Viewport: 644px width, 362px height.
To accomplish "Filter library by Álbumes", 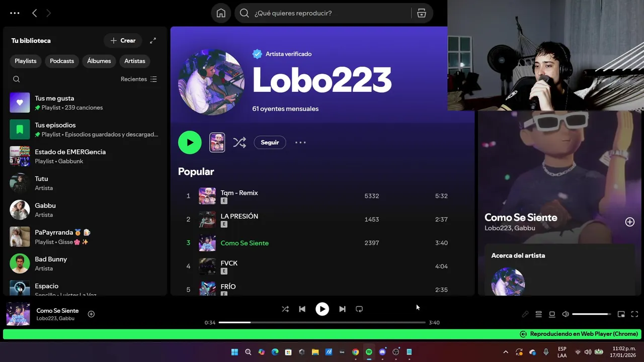I will point(99,61).
